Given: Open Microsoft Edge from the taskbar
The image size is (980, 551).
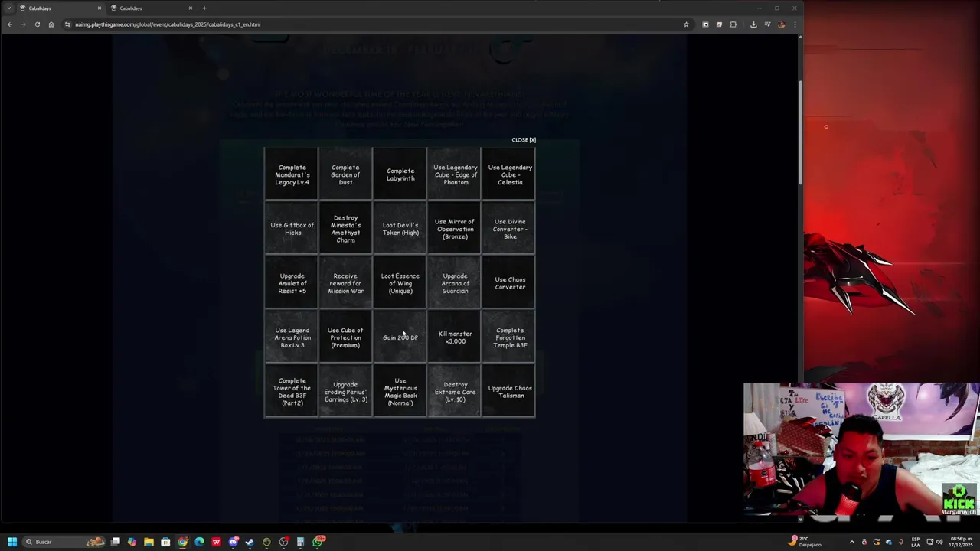Looking at the screenshot, I should (x=199, y=542).
